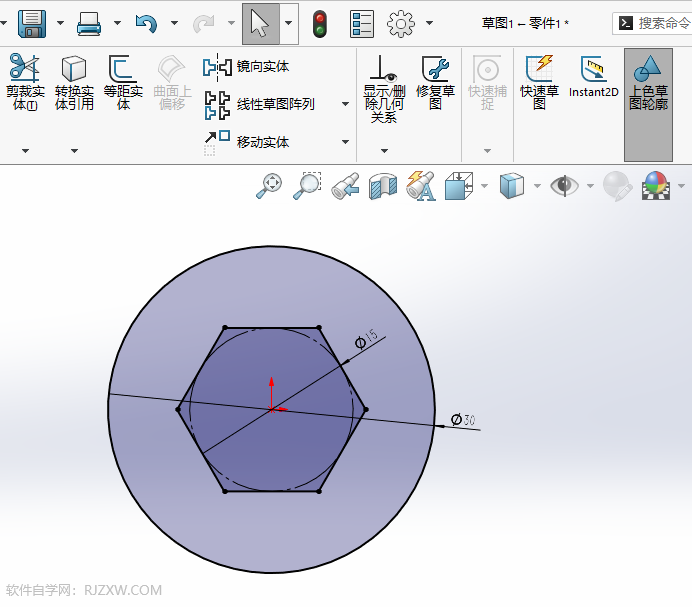Click the Ø30 diameter dimension

click(463, 419)
